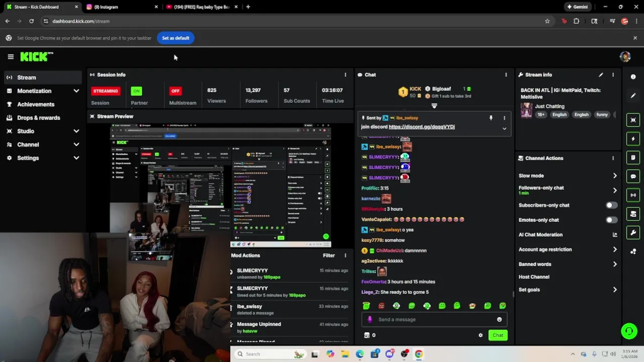Click the pin icon on the pinned message

pos(491,118)
